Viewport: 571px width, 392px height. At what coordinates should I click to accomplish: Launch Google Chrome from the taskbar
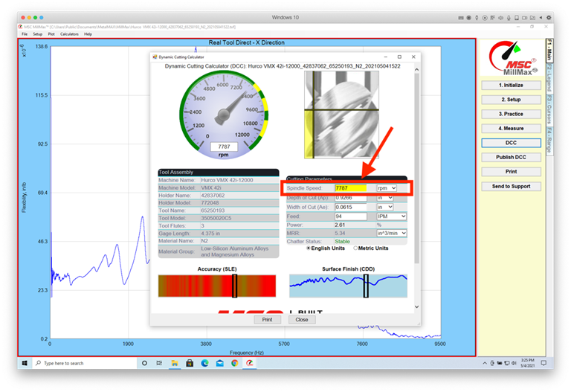[234, 363]
